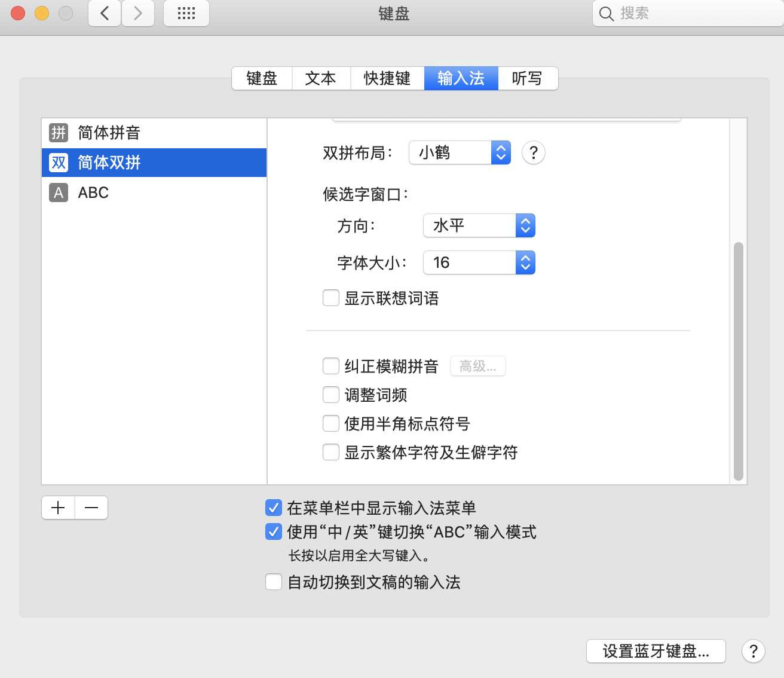784x678 pixels.
Task: Click the ABC input source icon
Action: tap(59, 193)
